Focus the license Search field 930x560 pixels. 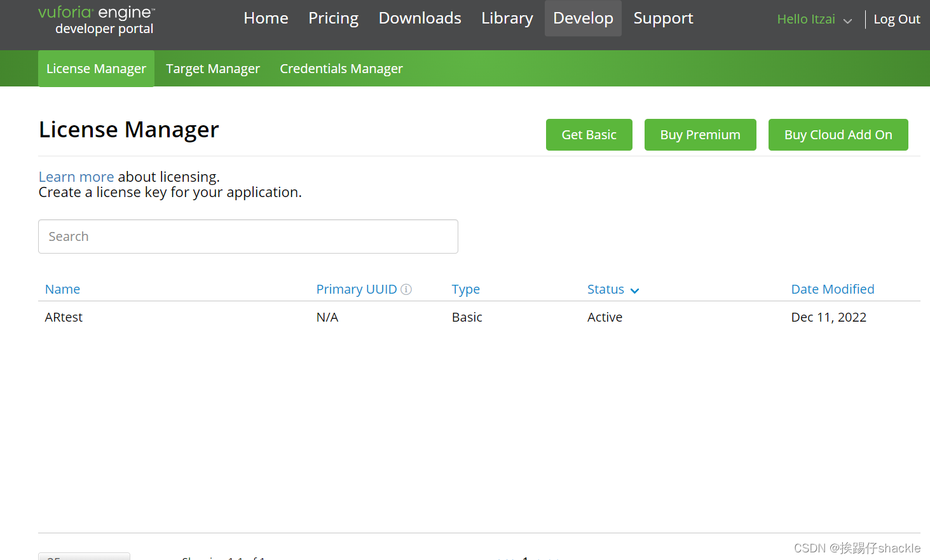[248, 236]
